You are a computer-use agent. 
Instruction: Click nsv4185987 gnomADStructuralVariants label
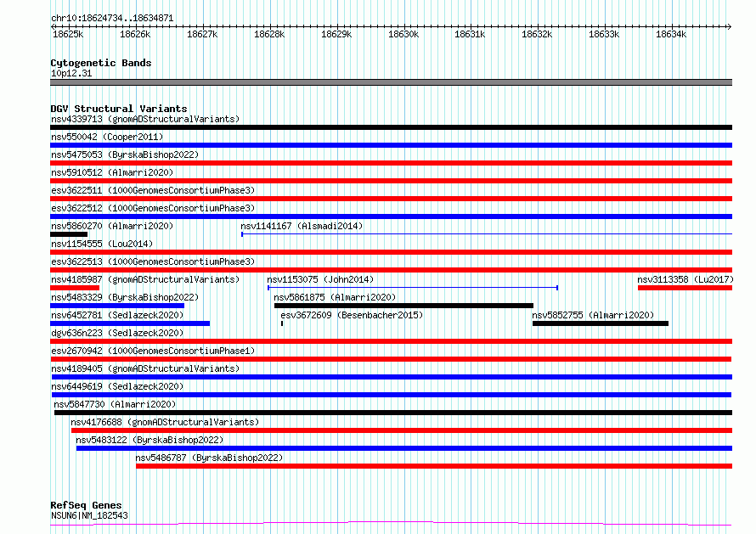[145, 279]
